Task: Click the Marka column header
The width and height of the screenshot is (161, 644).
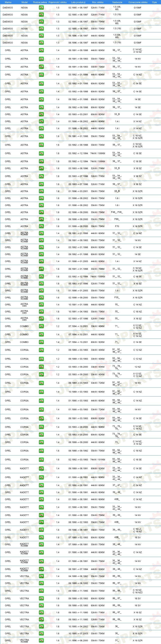Action: 8,2
